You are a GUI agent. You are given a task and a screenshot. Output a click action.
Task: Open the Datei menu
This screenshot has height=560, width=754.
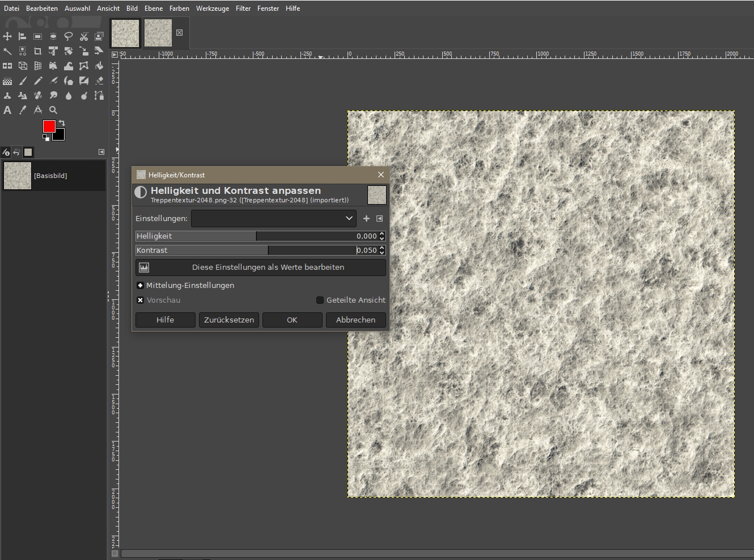(11, 9)
